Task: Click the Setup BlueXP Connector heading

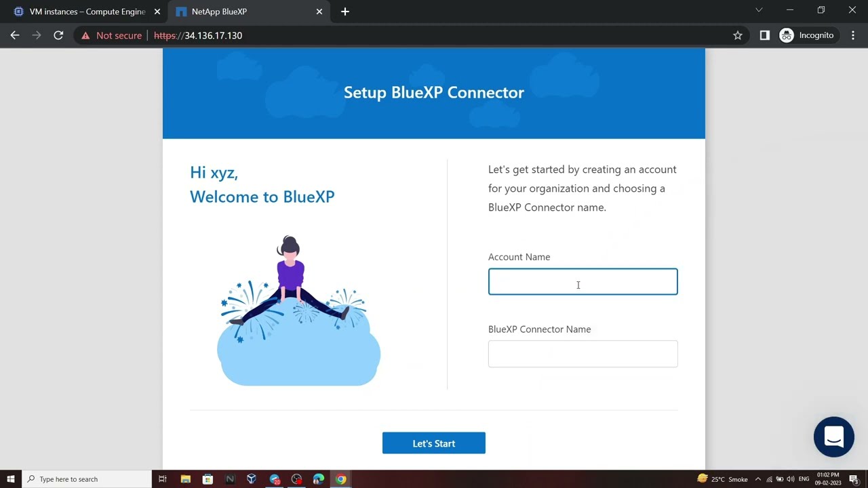Action: coord(434,93)
